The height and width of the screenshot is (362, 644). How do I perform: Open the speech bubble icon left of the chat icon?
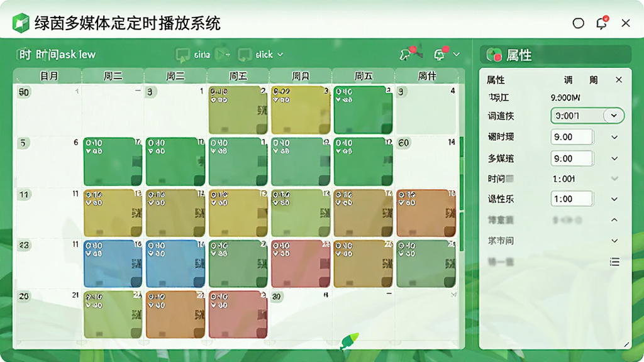(x=408, y=54)
